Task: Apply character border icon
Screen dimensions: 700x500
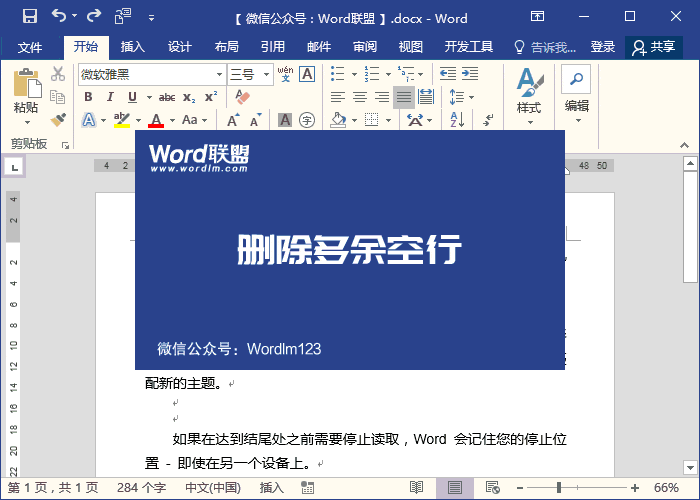Action: tap(307, 74)
